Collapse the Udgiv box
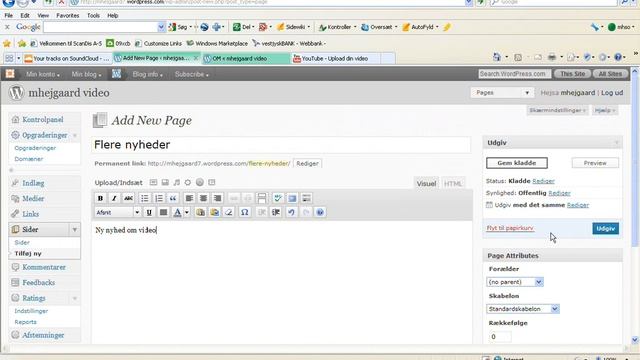Viewport: 640px width, 360px height. [x=616, y=143]
